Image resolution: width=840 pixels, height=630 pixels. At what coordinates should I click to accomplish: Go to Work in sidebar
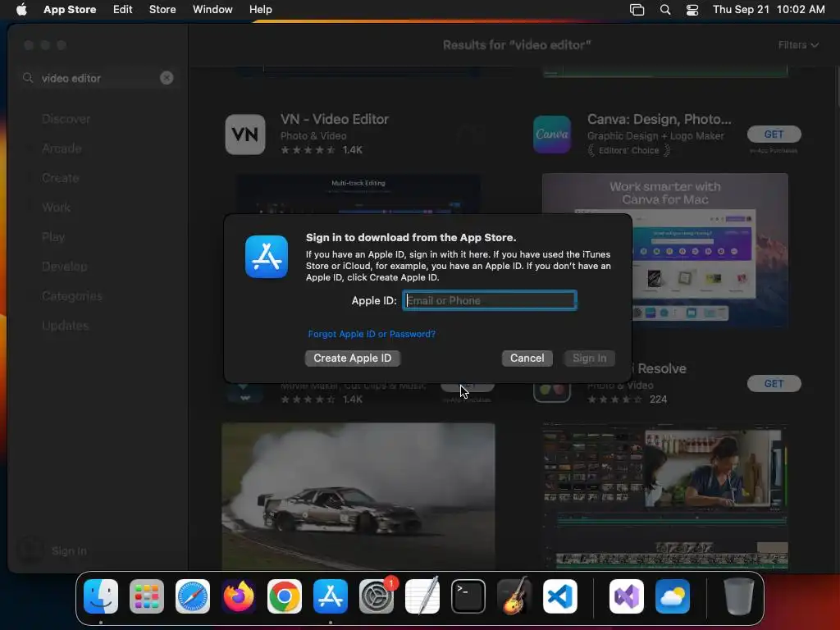57,208
